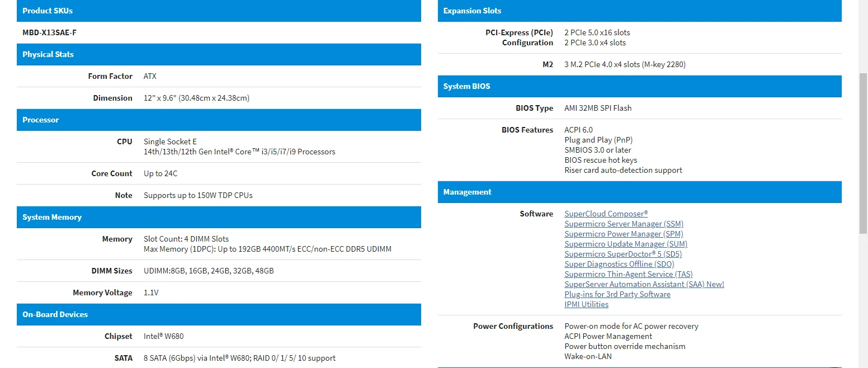Click 3 M.2 PCIe 4.0 x4 slots text
Viewport: 868px width, 368px height.
625,64
